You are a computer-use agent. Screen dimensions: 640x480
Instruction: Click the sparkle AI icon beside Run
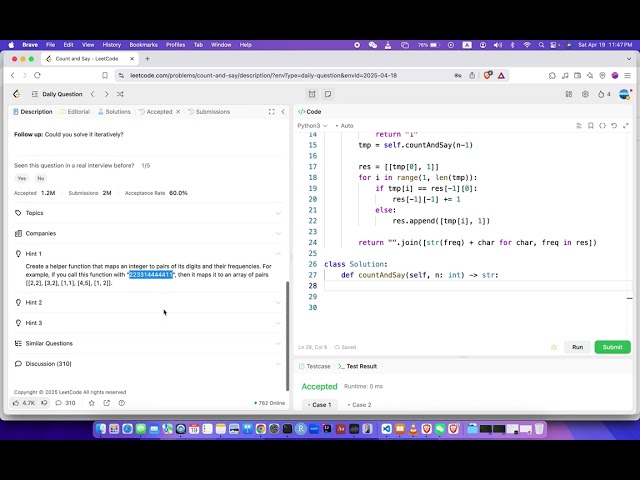[x=554, y=347]
